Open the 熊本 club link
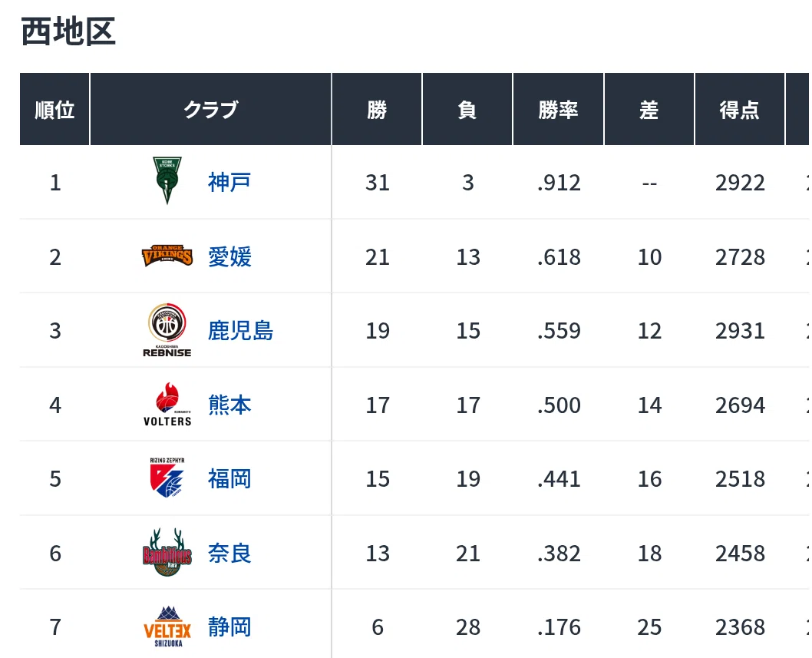The width and height of the screenshot is (812, 658). point(229,405)
